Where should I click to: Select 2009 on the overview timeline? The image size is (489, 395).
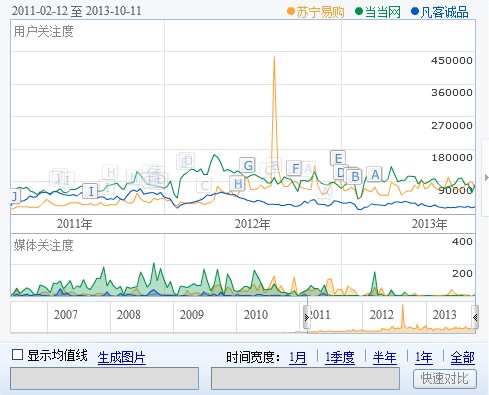[x=191, y=314]
